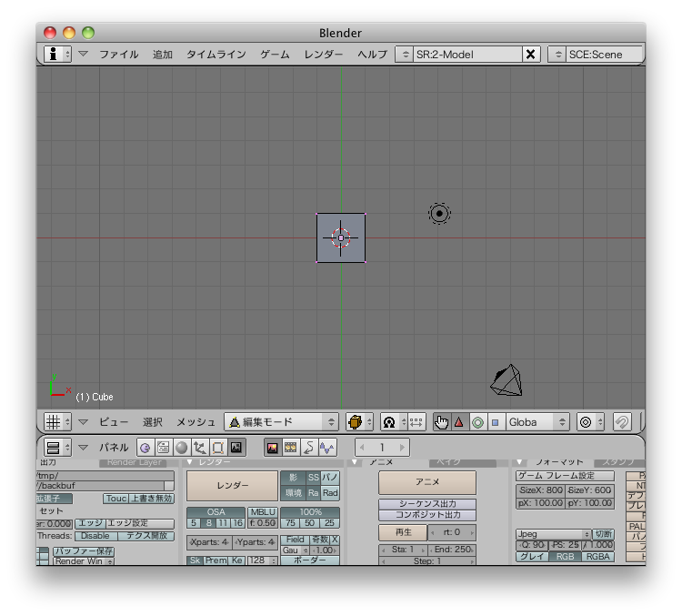The width and height of the screenshot is (682, 616).
Task: Toggle シーケンス出力 option
Action: click(427, 504)
